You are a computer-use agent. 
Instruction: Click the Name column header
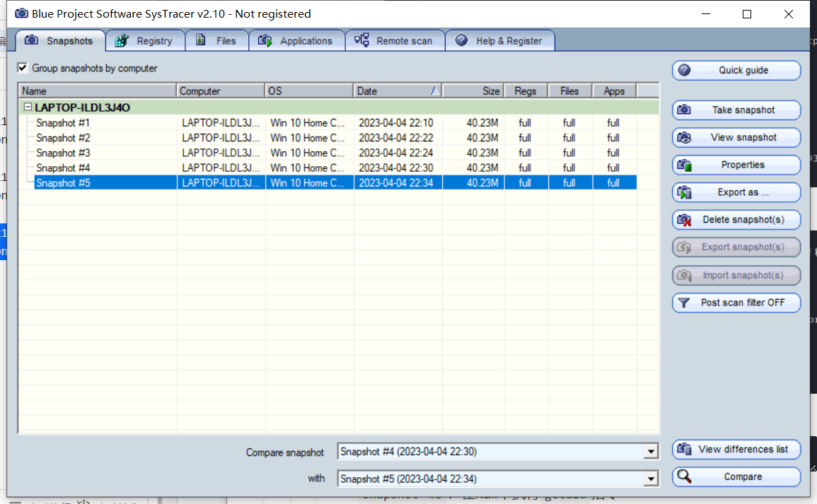tap(98, 90)
